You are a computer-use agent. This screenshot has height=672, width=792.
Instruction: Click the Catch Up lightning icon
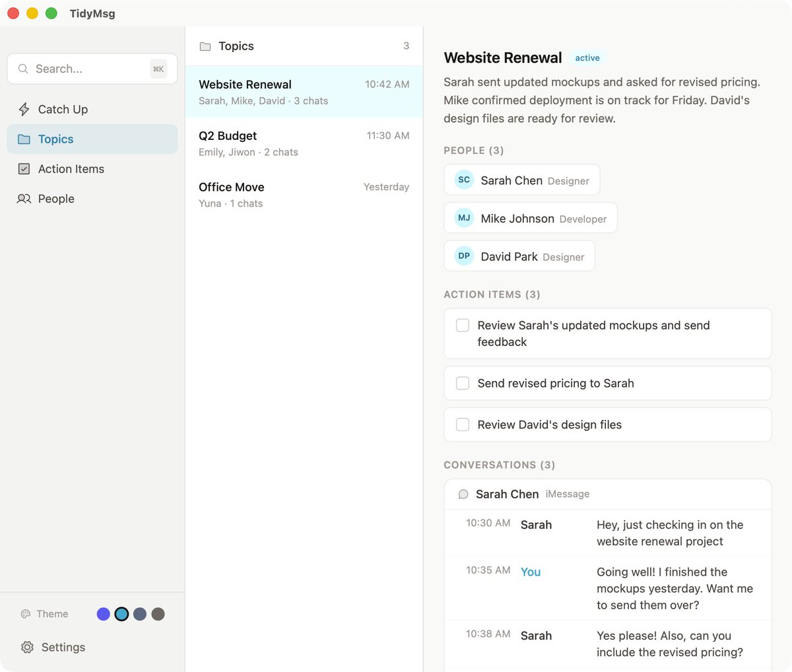click(24, 110)
